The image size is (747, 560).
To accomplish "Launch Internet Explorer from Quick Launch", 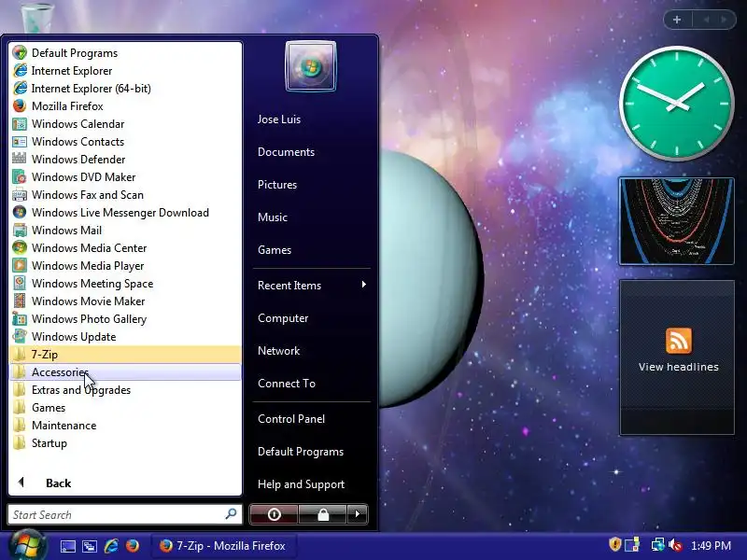I will [x=111, y=546].
